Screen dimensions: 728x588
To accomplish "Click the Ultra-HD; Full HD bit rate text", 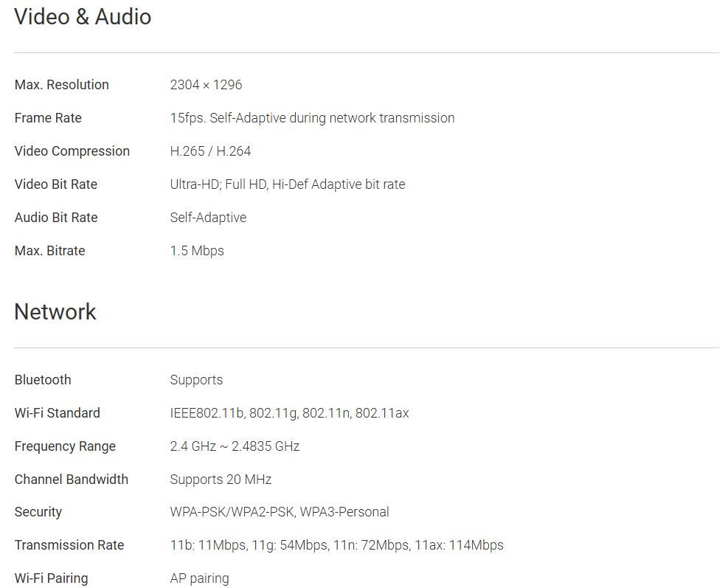I will click(x=287, y=184).
